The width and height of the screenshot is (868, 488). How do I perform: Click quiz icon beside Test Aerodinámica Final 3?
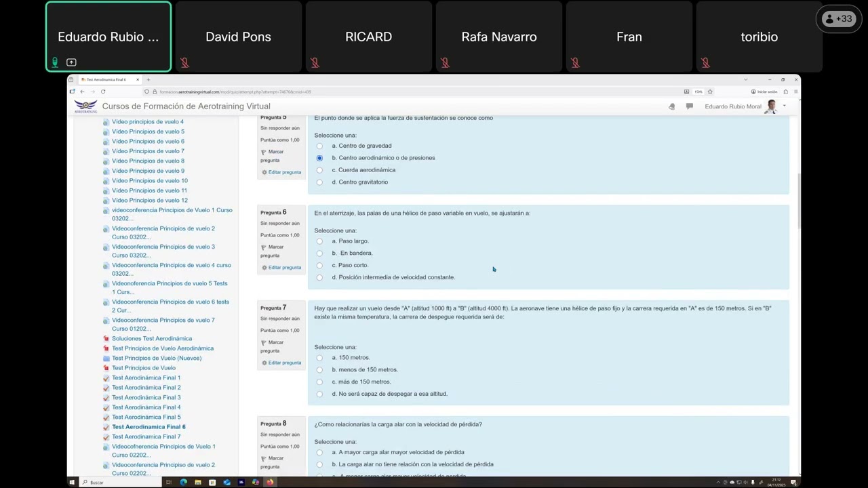(x=106, y=398)
